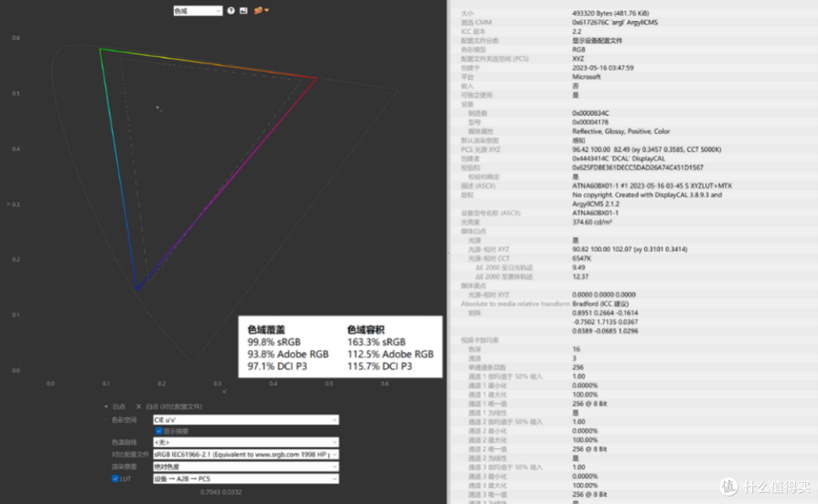Screen dimensions: 818x504
Task: Click the 115.7% DCI P3 volume value
Action: [x=379, y=366]
